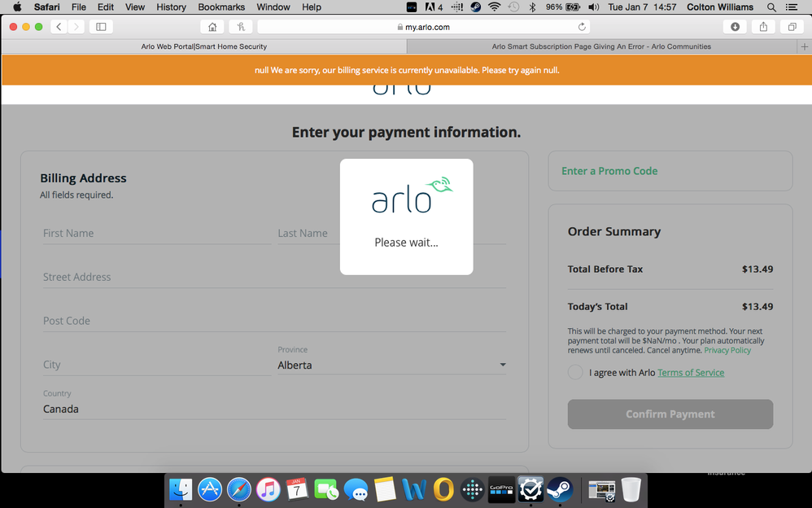
Task: Open Messages from the Dock
Action: (356, 489)
